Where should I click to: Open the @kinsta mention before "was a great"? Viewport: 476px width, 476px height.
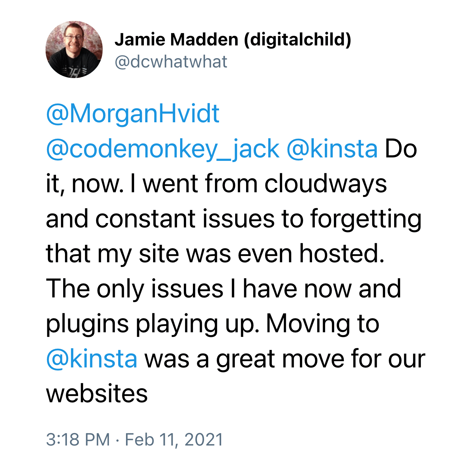point(92,359)
